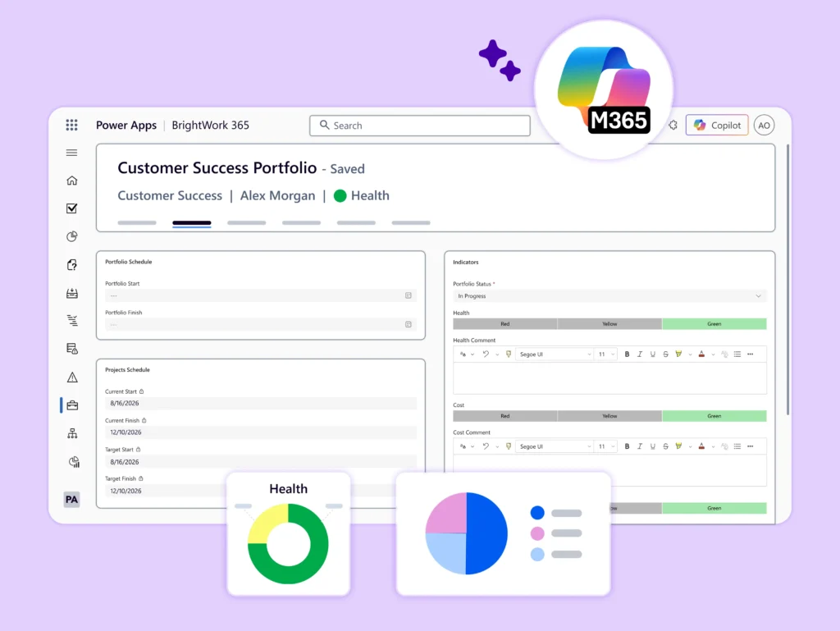Select the text highlight icon in Cost Comment toolbar
840x631 pixels.
coord(678,446)
